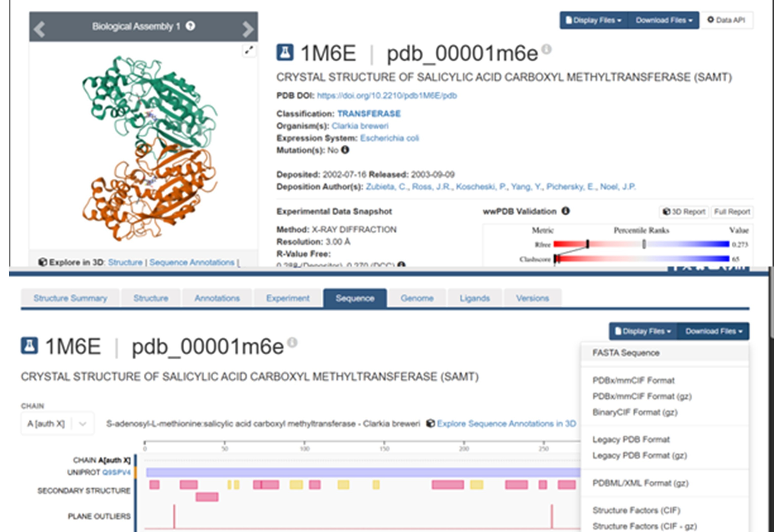Open the top Display Files dropdown
Viewport: 783px width, 532px height.
[594, 20]
